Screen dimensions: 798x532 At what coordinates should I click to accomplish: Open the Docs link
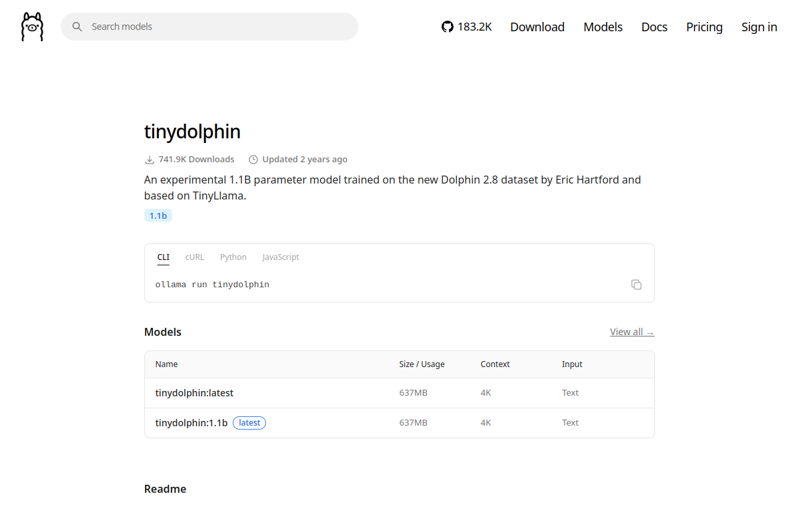(x=654, y=27)
